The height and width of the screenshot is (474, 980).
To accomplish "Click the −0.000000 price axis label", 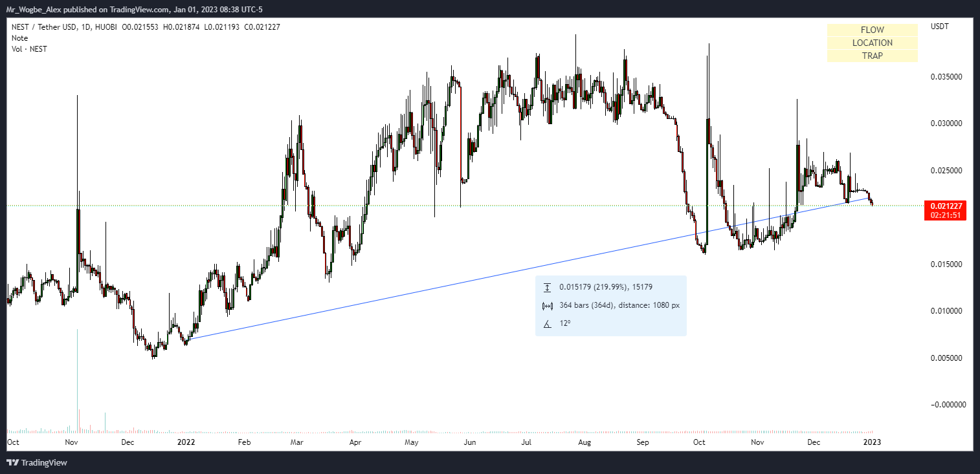I will pos(947,405).
